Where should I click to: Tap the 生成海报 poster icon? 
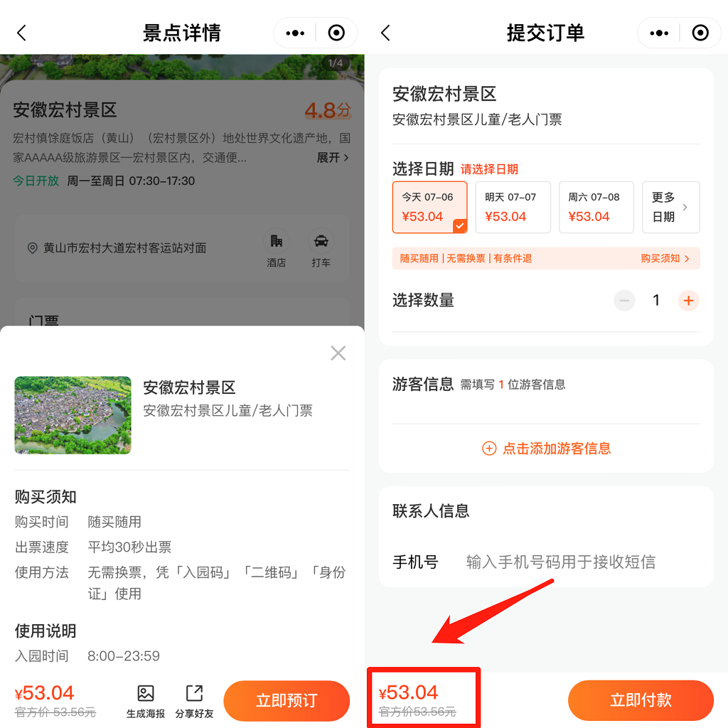tap(146, 701)
